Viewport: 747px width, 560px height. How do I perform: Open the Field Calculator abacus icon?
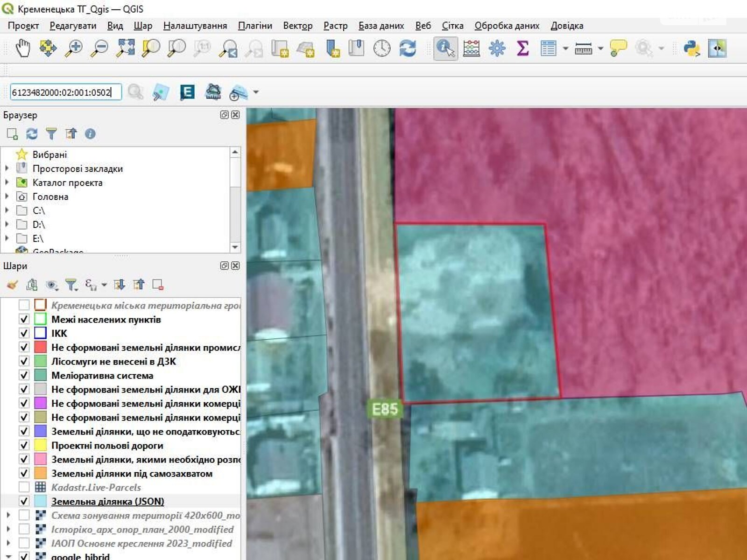(471, 48)
